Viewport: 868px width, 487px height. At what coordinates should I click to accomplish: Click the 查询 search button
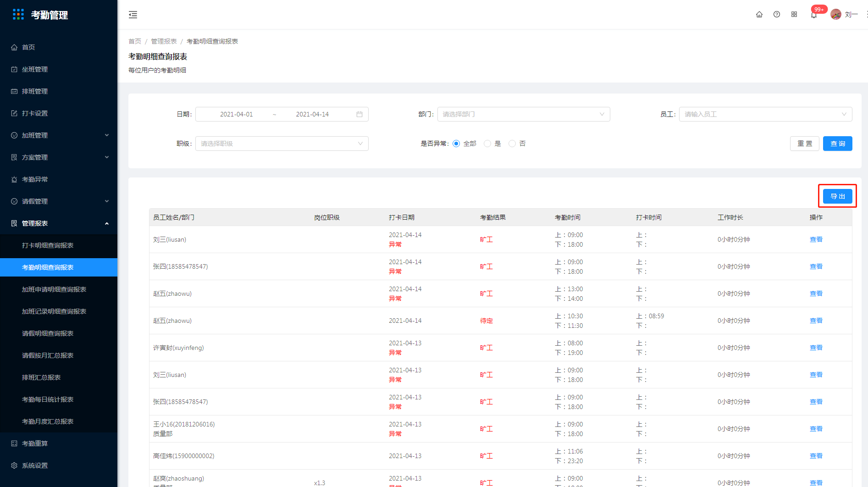[837, 144]
